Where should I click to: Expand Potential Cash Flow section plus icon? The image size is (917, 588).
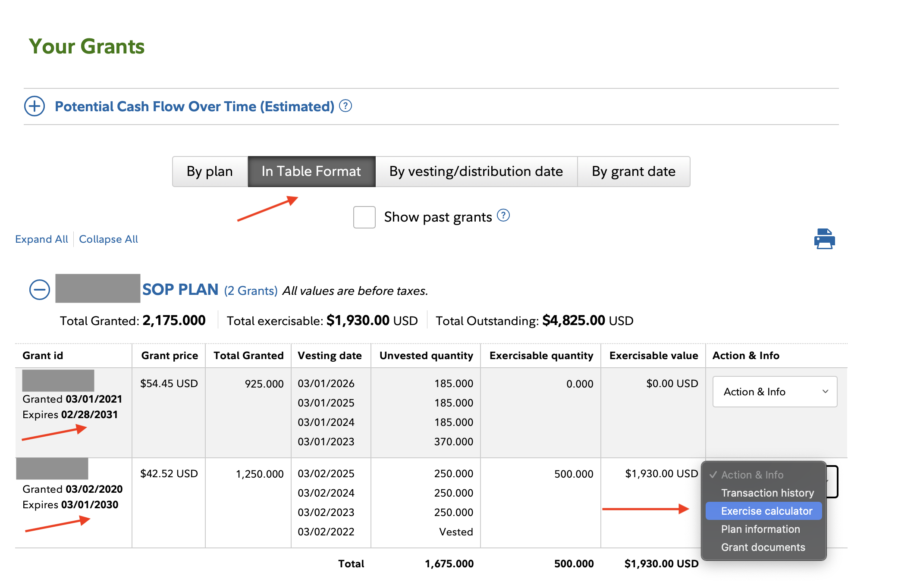coord(35,106)
